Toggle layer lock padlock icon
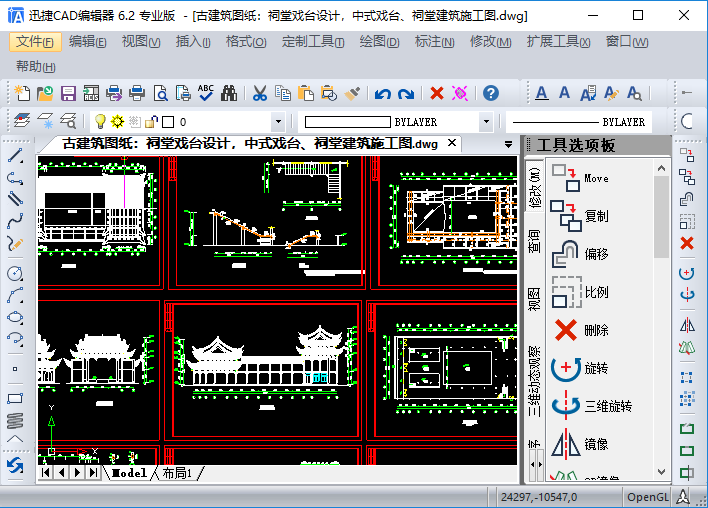Viewport: 708px width, 508px height. point(151,121)
